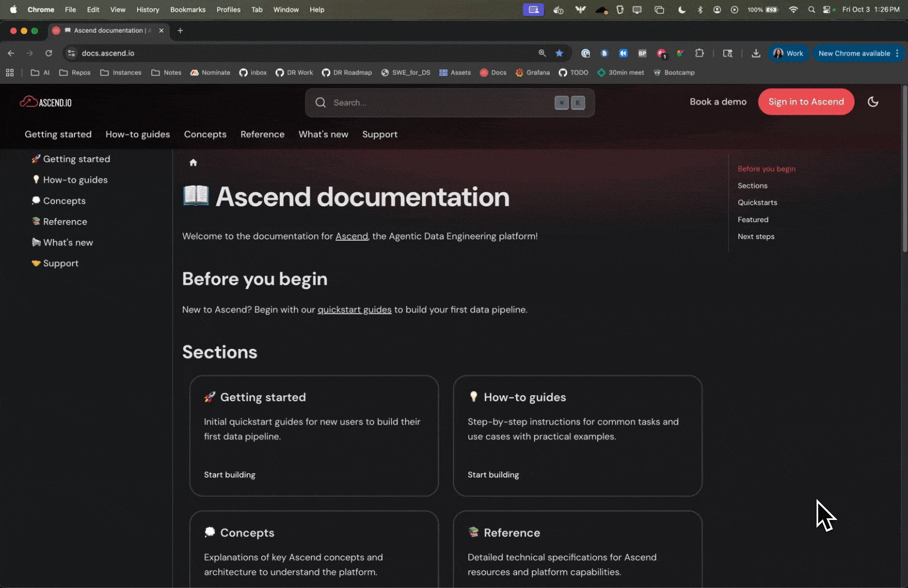Click Start building in the Getting started card
This screenshot has height=588, width=908.
tap(230, 475)
